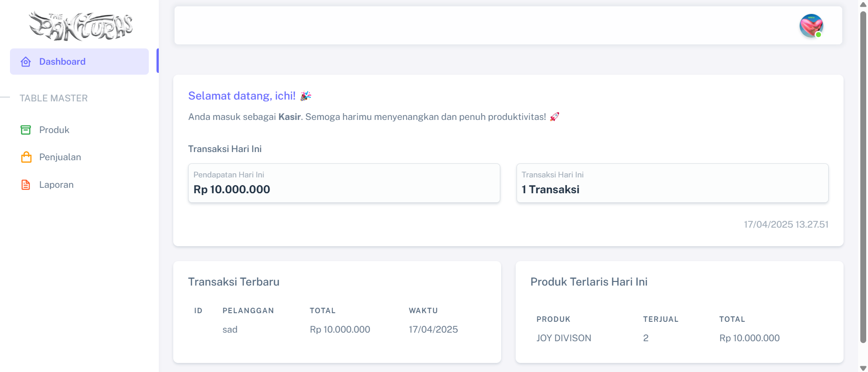Open the user profile avatar menu
The height and width of the screenshot is (372, 868).
pyautogui.click(x=811, y=25)
